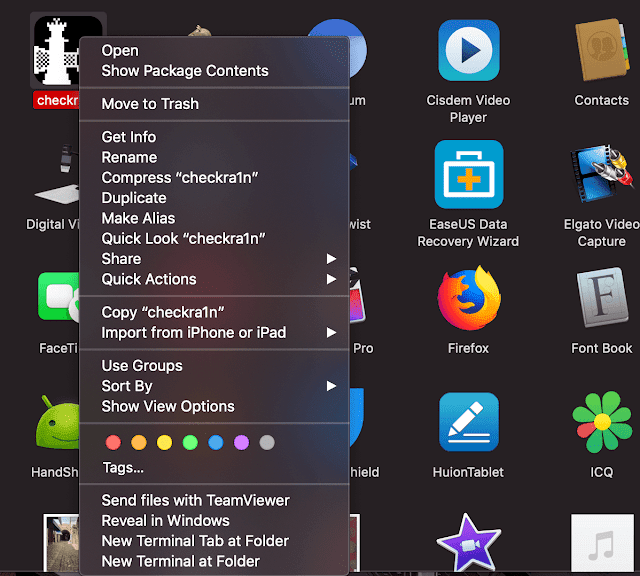Open the HuionTablet app icon

(x=469, y=422)
